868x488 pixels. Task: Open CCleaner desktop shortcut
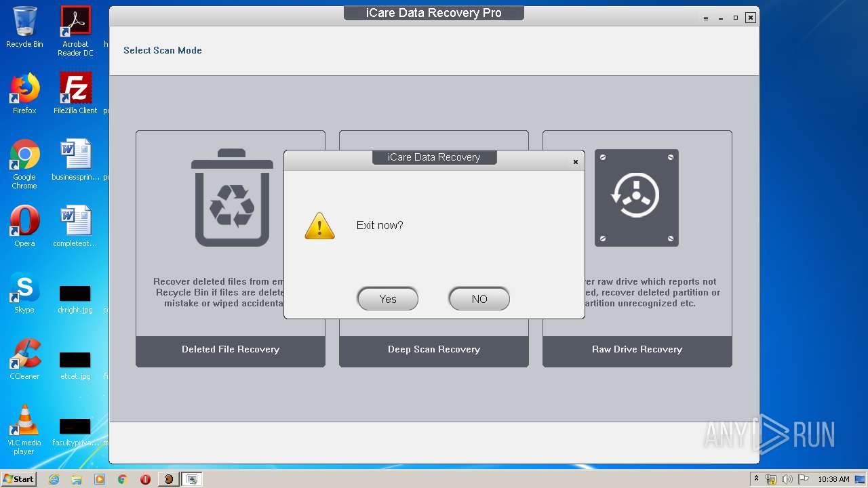[24, 359]
